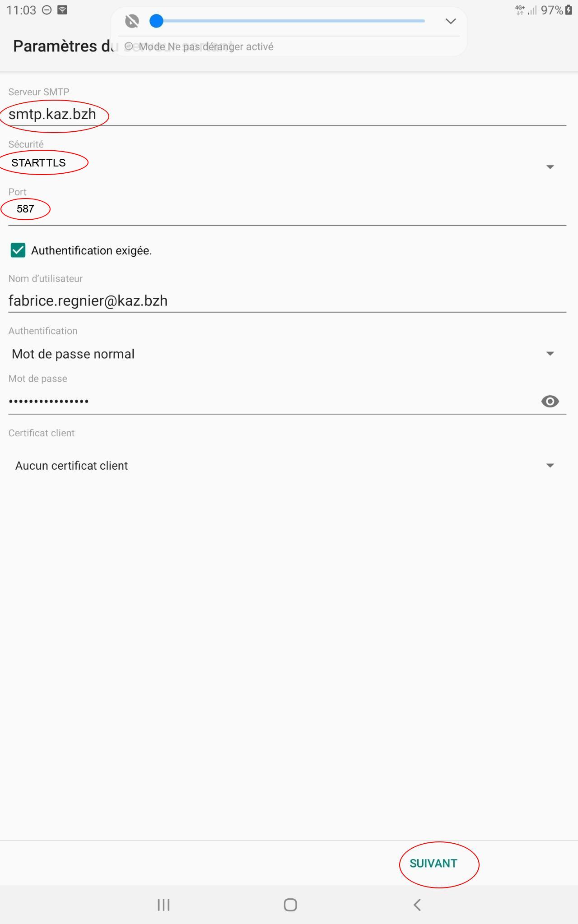Open the Sécurité STARTTLS dropdown

[550, 166]
